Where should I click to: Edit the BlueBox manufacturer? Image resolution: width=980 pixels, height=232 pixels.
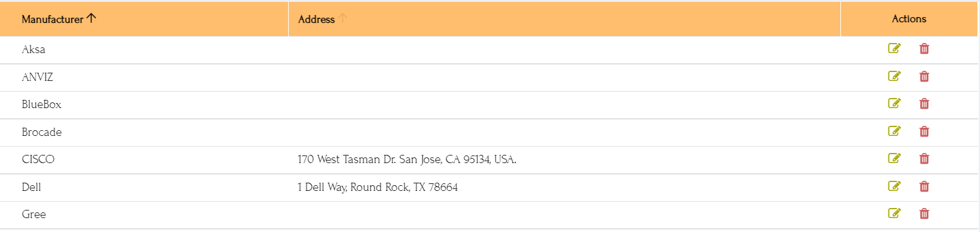click(x=894, y=104)
